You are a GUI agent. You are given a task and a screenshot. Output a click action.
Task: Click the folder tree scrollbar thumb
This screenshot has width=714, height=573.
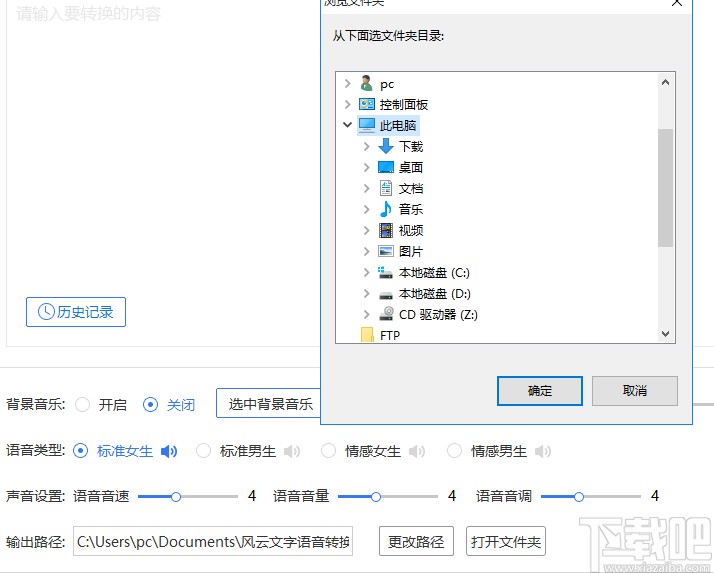point(665,188)
